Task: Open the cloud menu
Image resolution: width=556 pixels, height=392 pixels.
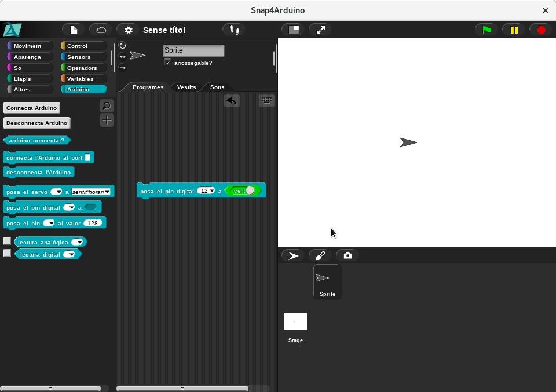Action: [101, 30]
